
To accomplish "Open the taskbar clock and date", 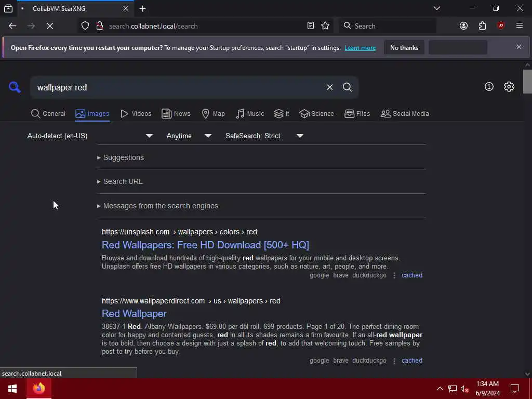I will [x=487, y=389].
